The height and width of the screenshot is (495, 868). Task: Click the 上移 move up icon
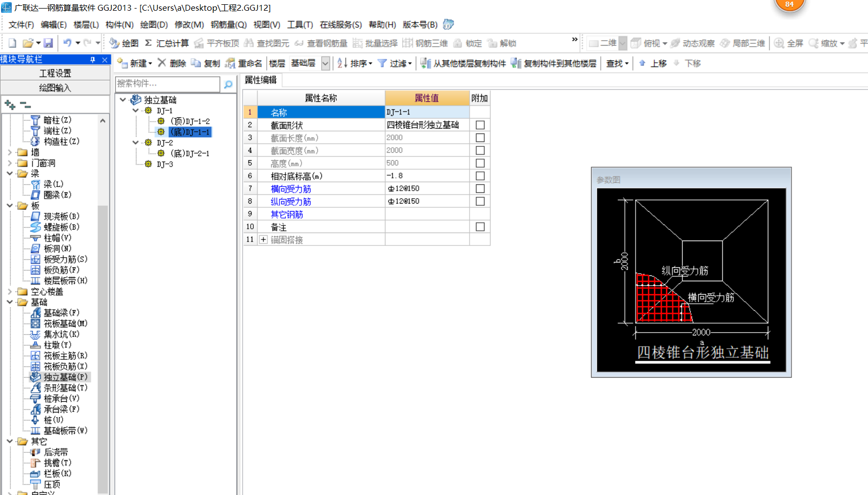(x=643, y=63)
